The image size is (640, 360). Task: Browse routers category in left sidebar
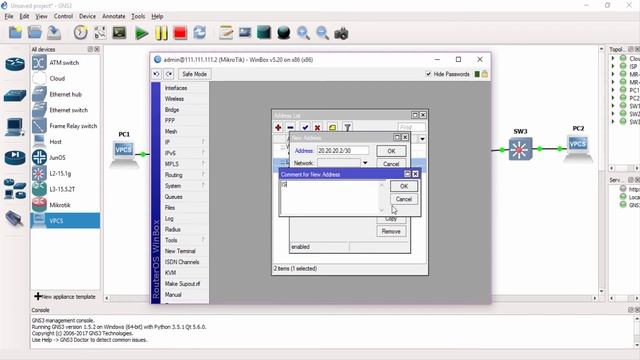[x=15, y=64]
